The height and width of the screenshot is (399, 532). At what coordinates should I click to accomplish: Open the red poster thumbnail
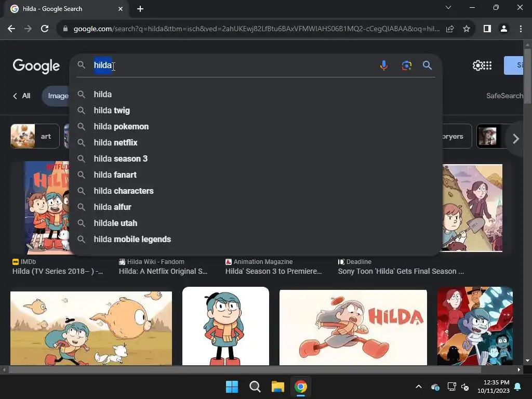475,326
